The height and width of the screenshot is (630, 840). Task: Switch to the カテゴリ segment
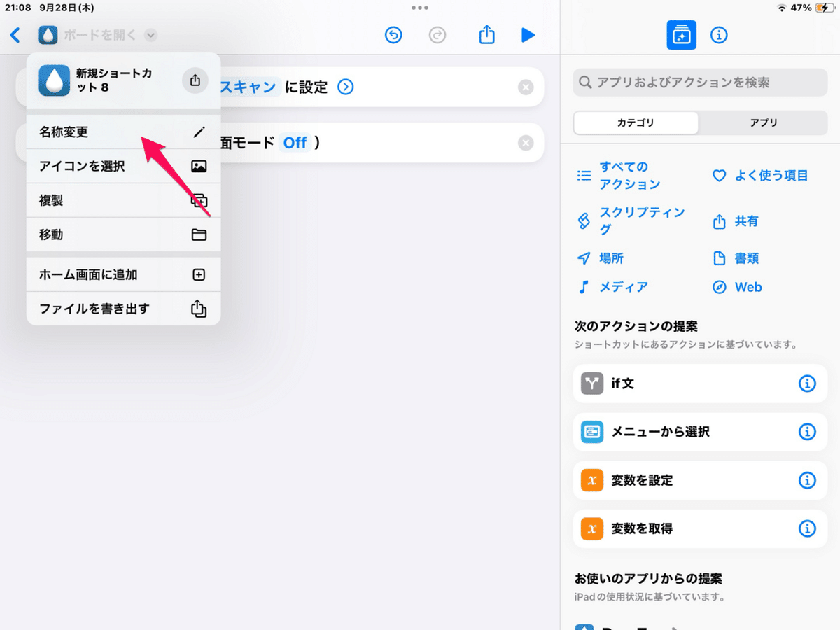(x=636, y=122)
